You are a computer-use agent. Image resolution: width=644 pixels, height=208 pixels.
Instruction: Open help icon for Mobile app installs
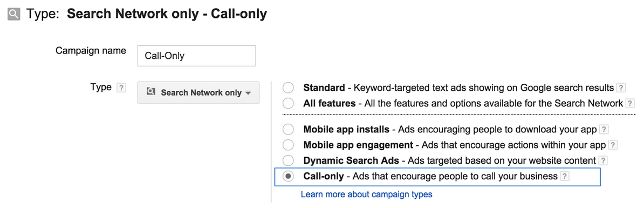tap(604, 130)
